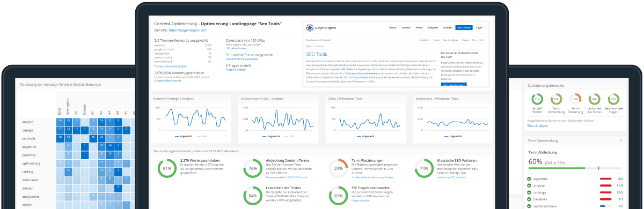Close the Term-Verwendung panel
Screen dimensions: 644x209
(x=620, y=140)
